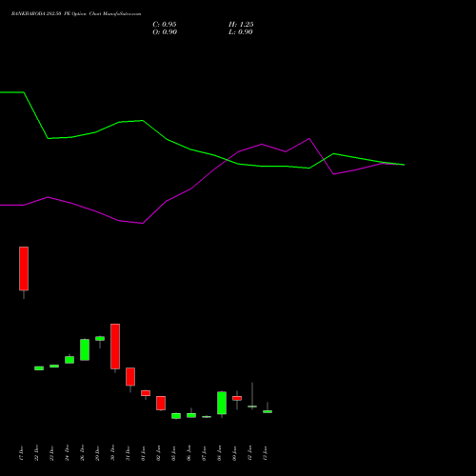Select the green candlestick above 05 Jan
Screen dimensions: 476x476
point(176,416)
